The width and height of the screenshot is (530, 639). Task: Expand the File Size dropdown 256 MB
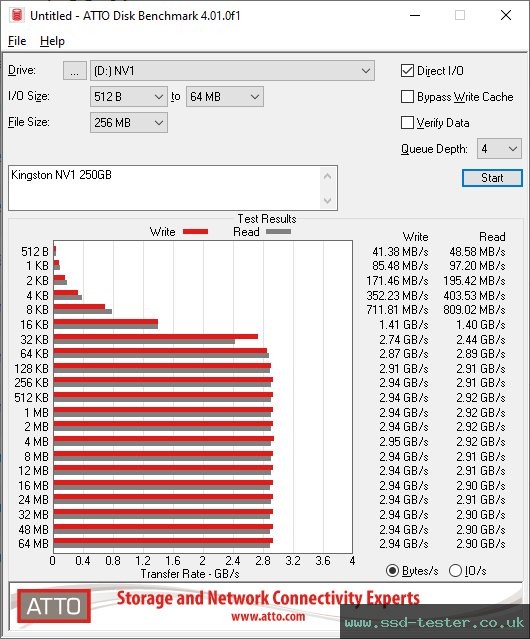[128, 123]
